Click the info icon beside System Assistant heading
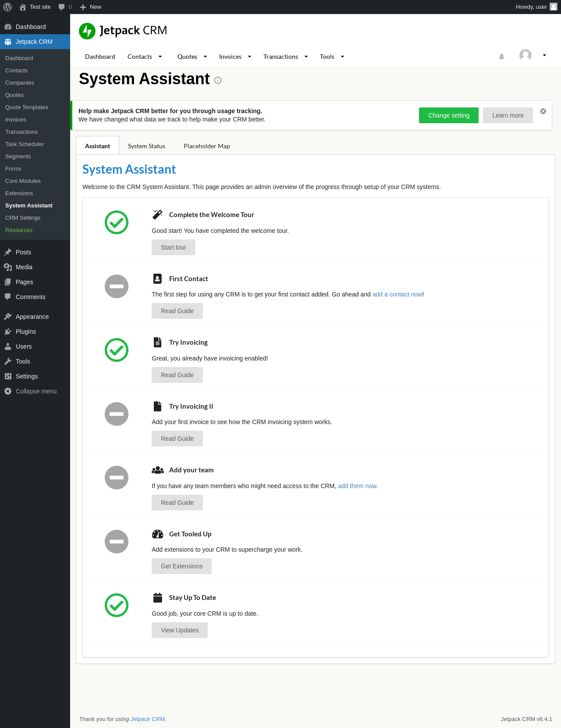Image resolution: width=561 pixels, height=728 pixels. (x=218, y=80)
